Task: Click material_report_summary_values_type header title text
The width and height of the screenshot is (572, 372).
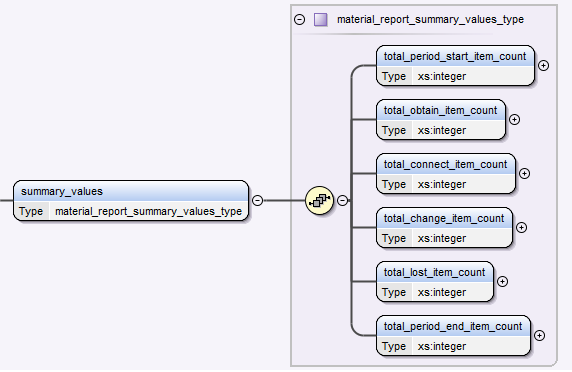Action: click(x=430, y=19)
